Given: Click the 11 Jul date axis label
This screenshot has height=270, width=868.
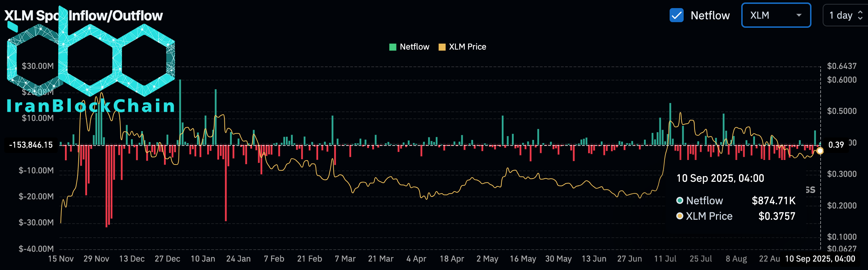Looking at the screenshot, I should pos(665,259).
